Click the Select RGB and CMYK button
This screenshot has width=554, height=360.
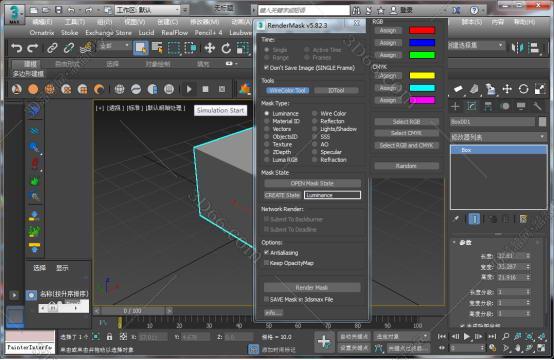(x=406, y=145)
